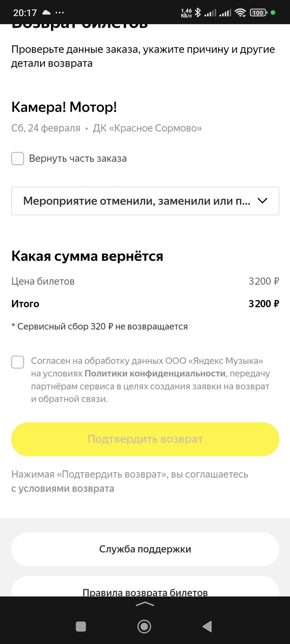Open "Служба поддержки" button
Viewport: 290px width, 644px height.
coord(145,549)
